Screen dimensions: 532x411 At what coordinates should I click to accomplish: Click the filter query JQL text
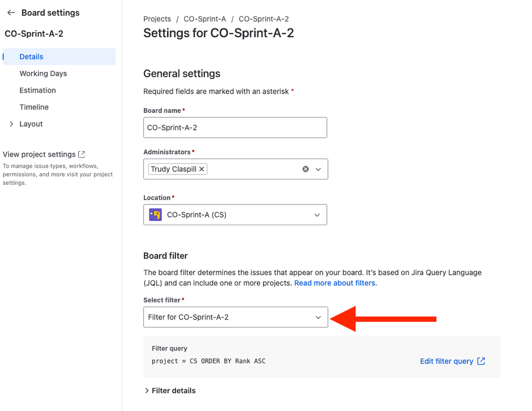tap(209, 361)
